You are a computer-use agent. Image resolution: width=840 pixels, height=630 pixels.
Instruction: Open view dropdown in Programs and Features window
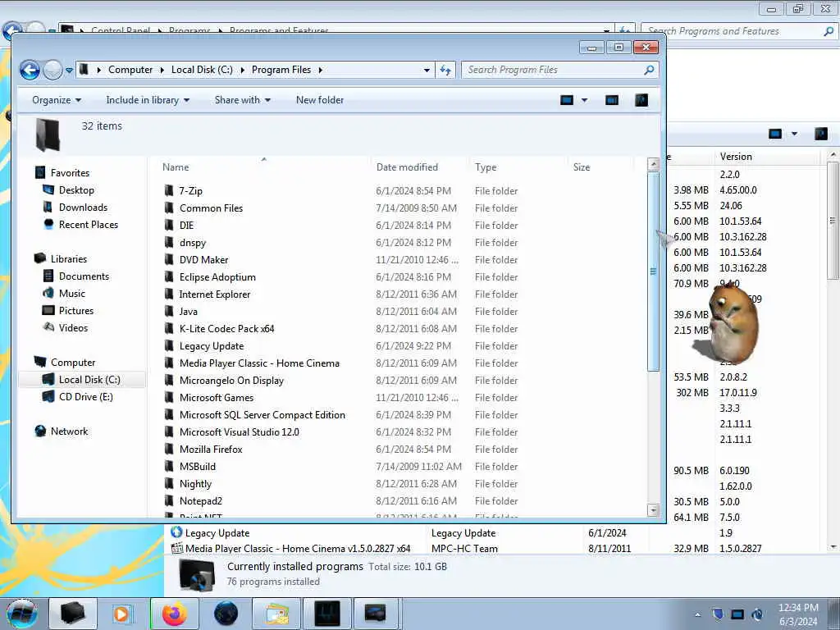click(794, 134)
